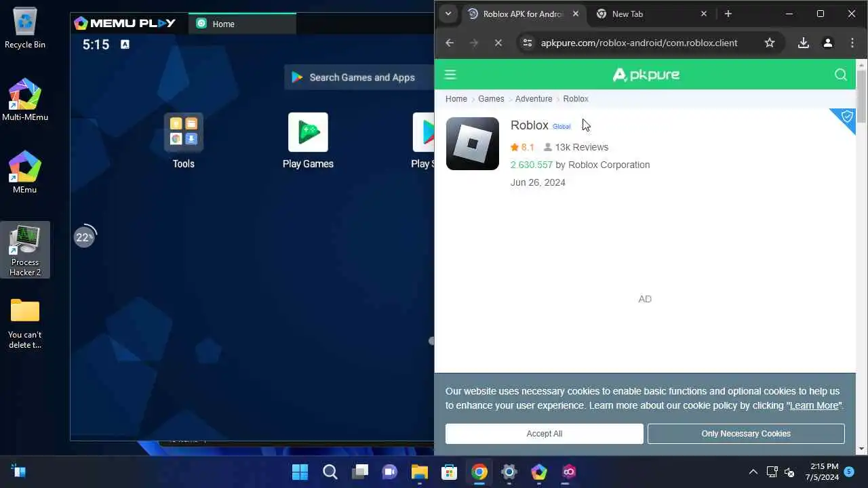Click the Search Games and Apps field
868x488 pixels.
pyautogui.click(x=359, y=77)
